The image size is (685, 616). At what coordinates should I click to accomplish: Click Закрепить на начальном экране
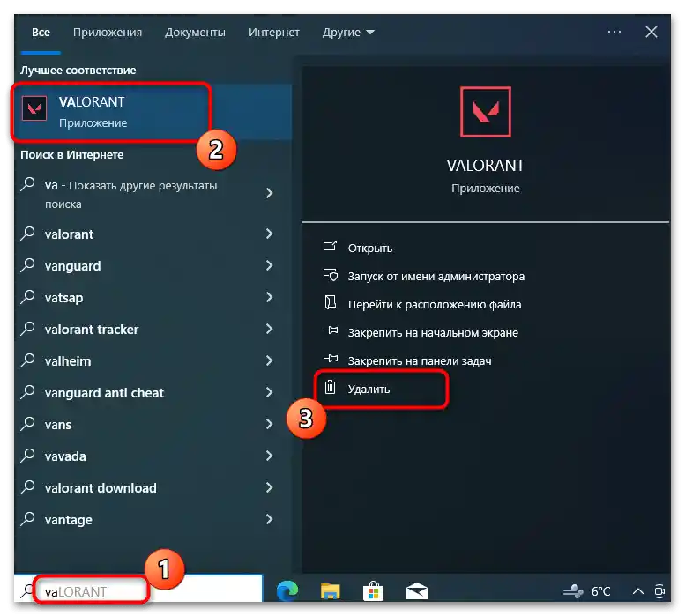[x=433, y=332]
